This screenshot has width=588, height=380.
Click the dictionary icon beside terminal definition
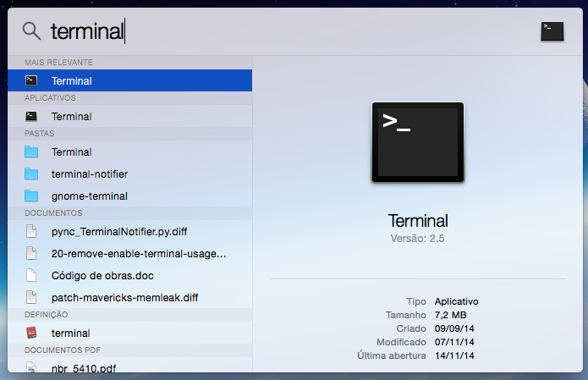click(31, 333)
